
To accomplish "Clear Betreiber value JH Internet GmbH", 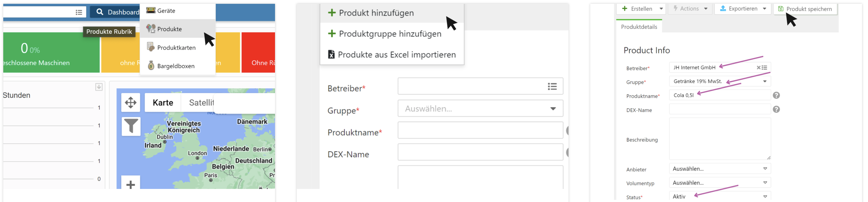I will tap(758, 68).
